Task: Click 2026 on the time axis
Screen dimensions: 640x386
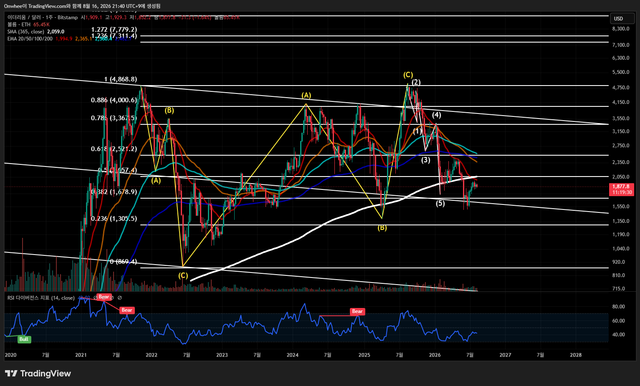Action: 435,355
